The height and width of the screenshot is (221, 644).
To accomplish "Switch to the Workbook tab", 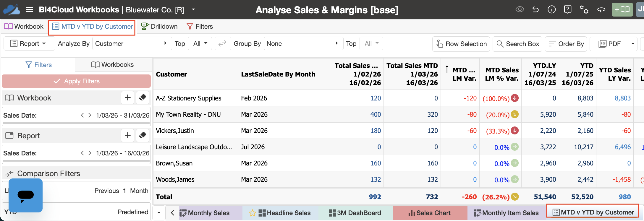I will (x=24, y=27).
